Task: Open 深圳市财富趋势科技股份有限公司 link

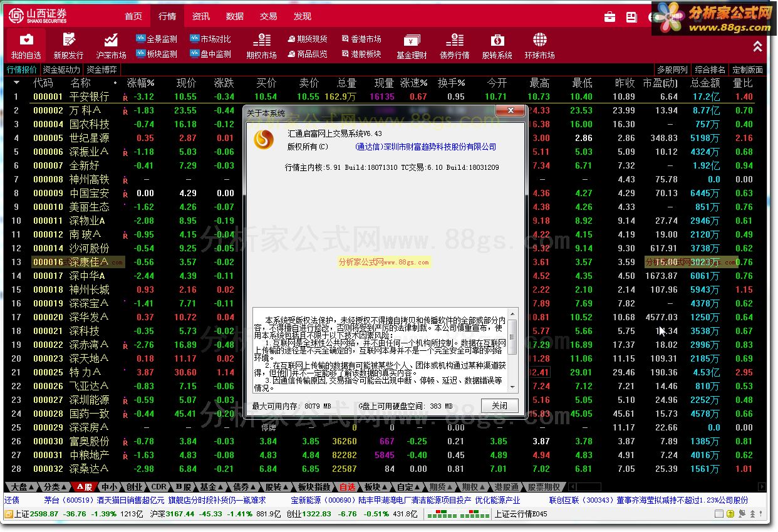Action: tap(425, 147)
